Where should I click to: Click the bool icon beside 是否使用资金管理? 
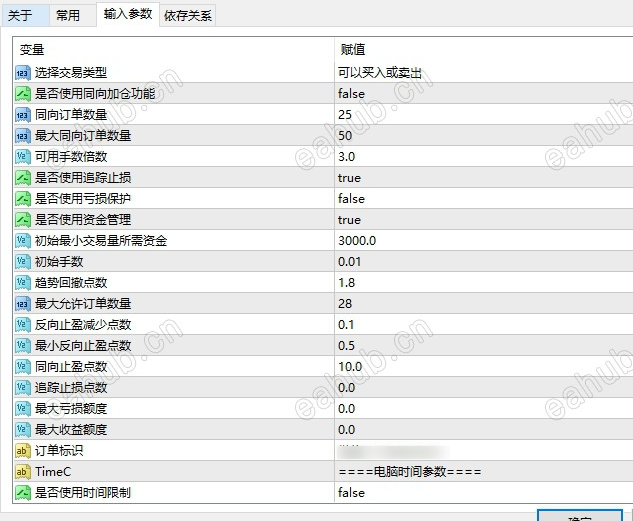23,220
